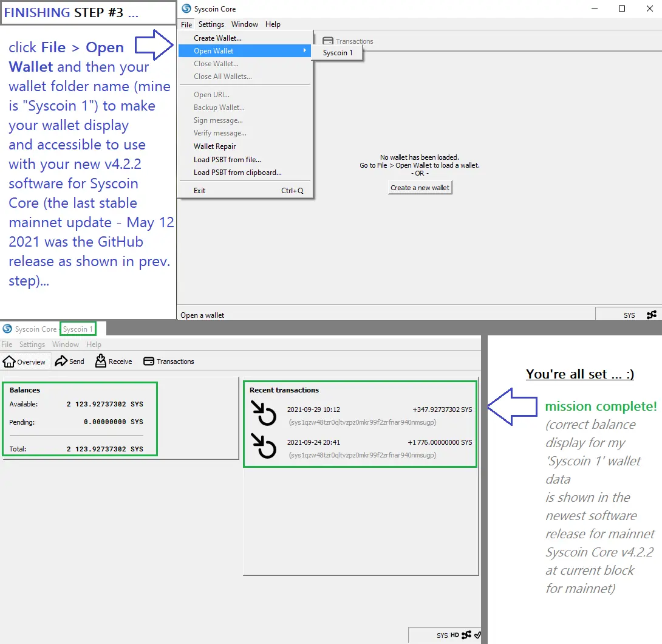Viewport: 662px width, 644px height.
Task: Open the Window menu in the upper window
Action: coord(244,24)
